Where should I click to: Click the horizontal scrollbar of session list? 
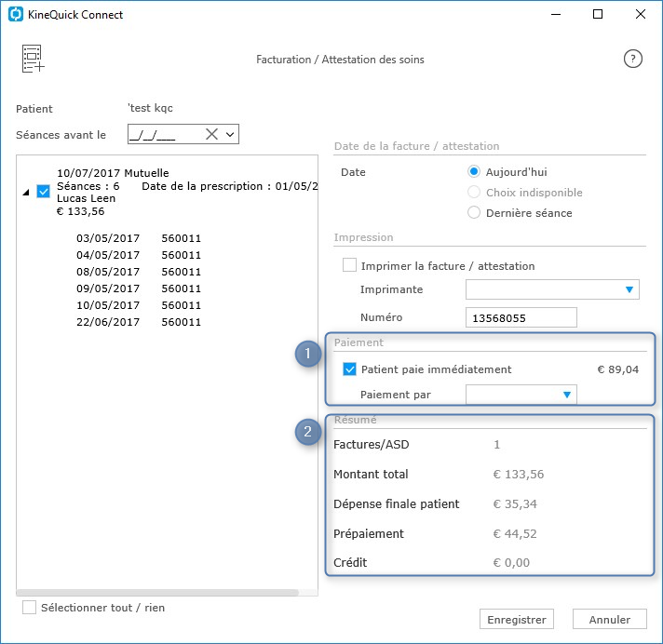(157, 593)
